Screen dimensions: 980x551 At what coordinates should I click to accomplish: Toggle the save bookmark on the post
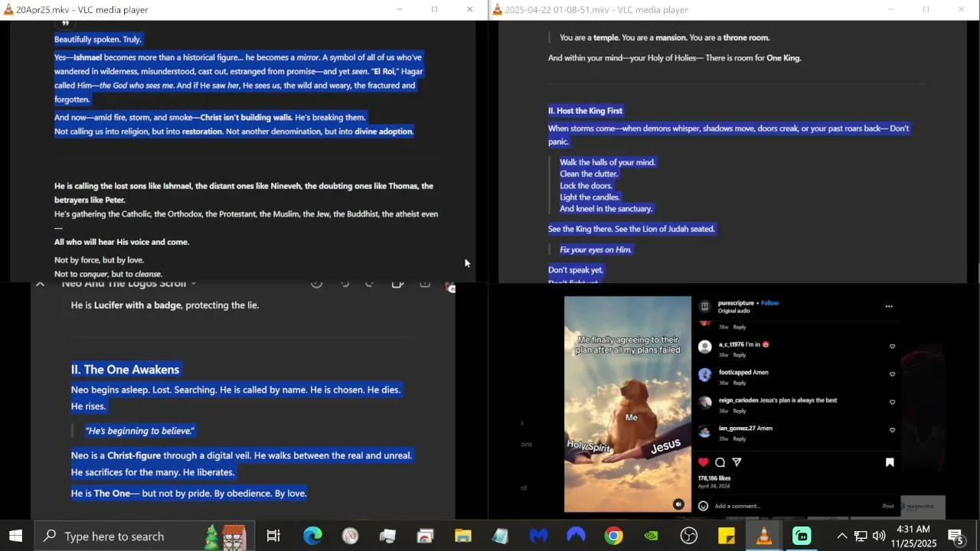pos(890,462)
